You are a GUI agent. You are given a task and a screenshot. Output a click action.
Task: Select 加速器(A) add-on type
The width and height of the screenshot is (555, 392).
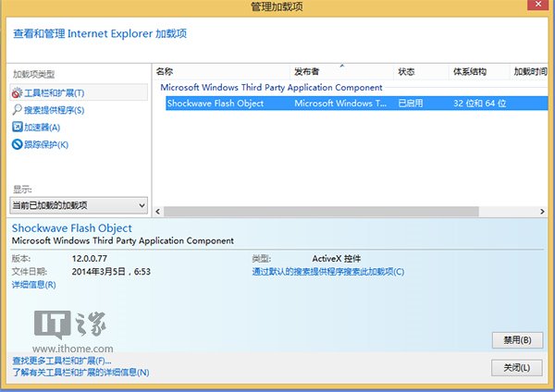click(x=42, y=127)
